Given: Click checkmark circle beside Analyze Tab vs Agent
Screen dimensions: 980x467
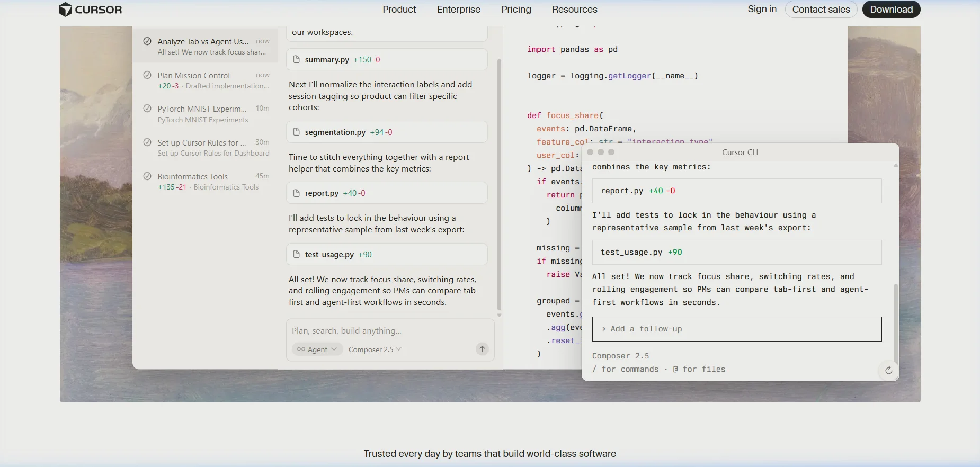Looking at the screenshot, I should (x=147, y=41).
